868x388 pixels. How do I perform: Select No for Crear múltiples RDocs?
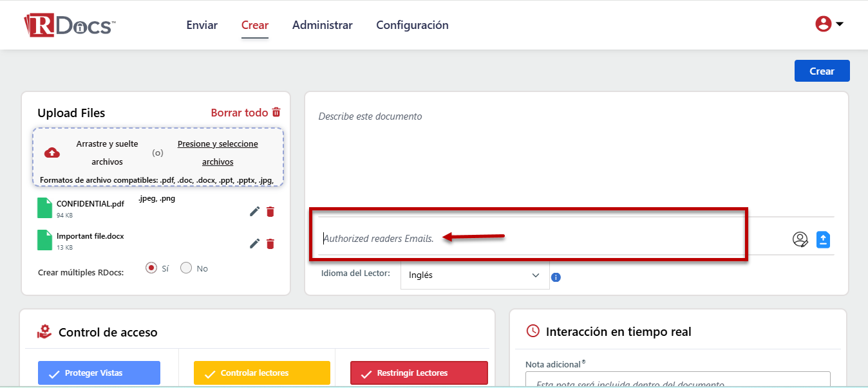pos(186,268)
